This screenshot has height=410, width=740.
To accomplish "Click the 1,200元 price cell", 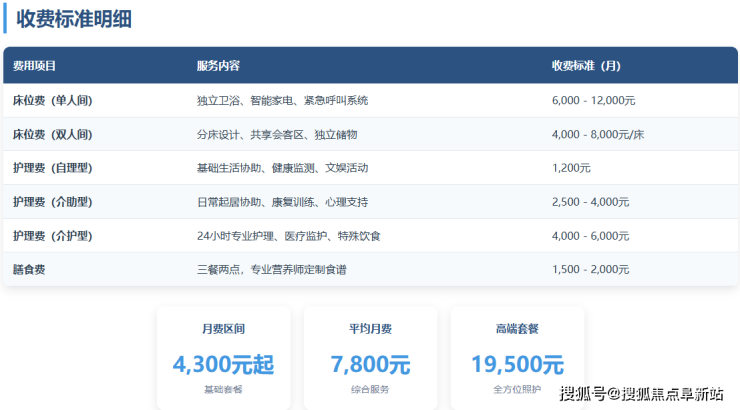I will (x=571, y=168).
